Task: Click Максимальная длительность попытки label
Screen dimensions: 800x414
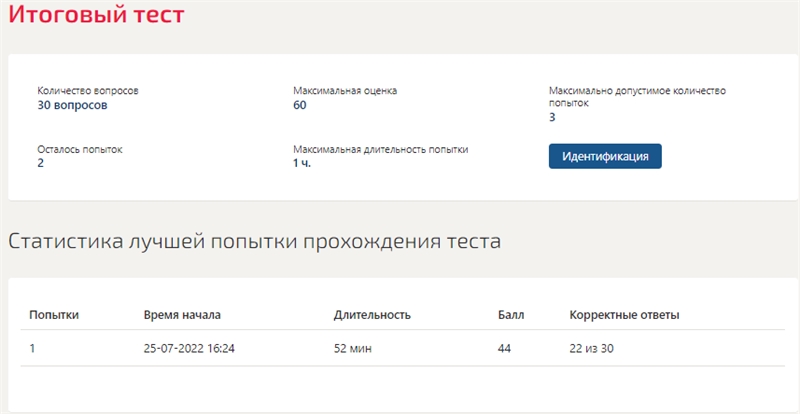Action: [x=381, y=150]
